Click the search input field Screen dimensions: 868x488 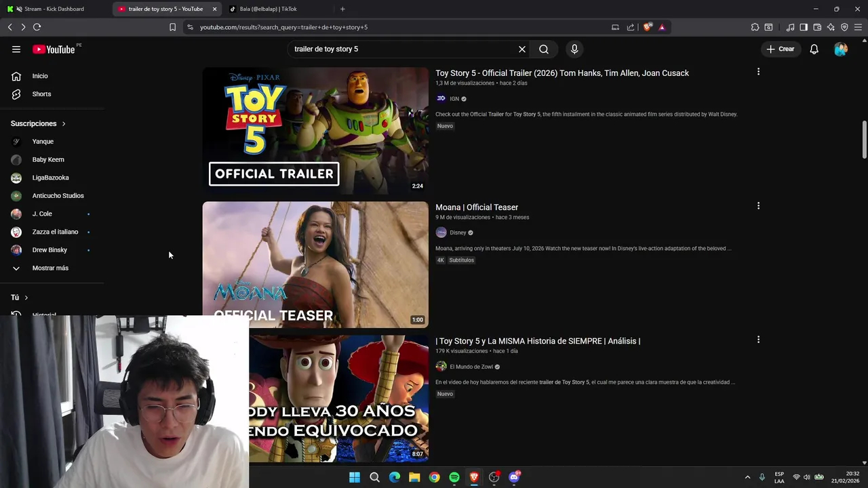tap(403, 49)
